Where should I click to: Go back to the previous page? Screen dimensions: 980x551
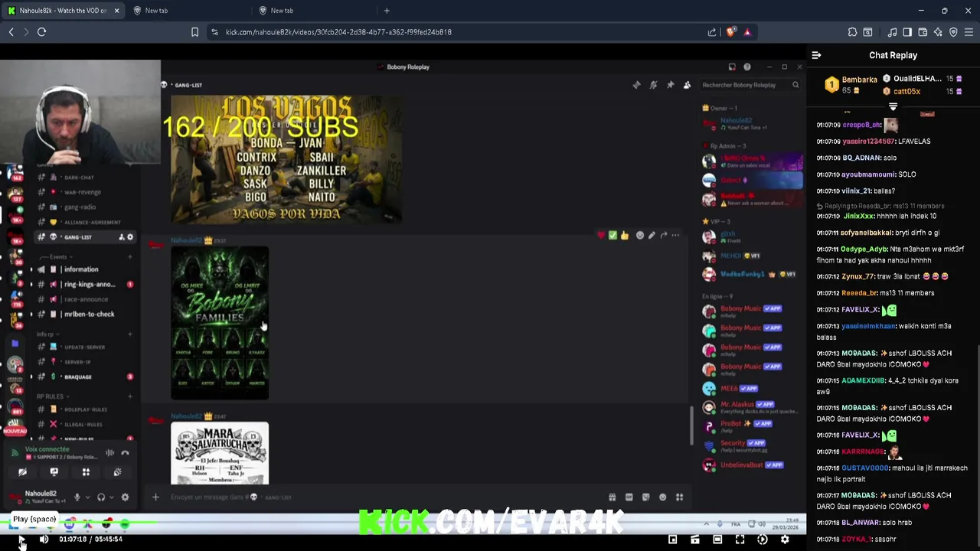[11, 32]
